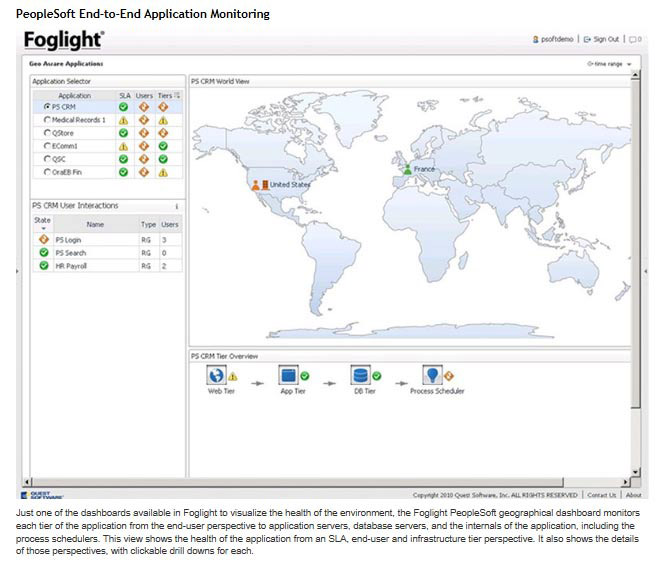This screenshot has width=668, height=569.
Task: Sort by the Application column header
Action: click(75, 95)
